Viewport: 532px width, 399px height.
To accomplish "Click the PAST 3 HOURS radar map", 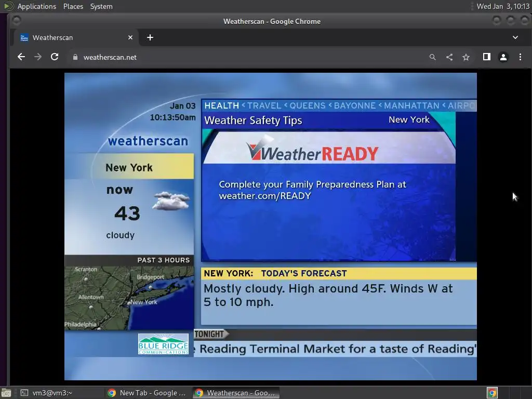I will [x=129, y=298].
